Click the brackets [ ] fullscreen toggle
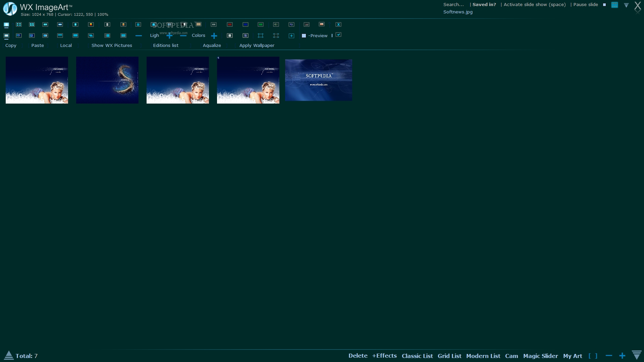This screenshot has height=362, width=644. tap(593, 356)
